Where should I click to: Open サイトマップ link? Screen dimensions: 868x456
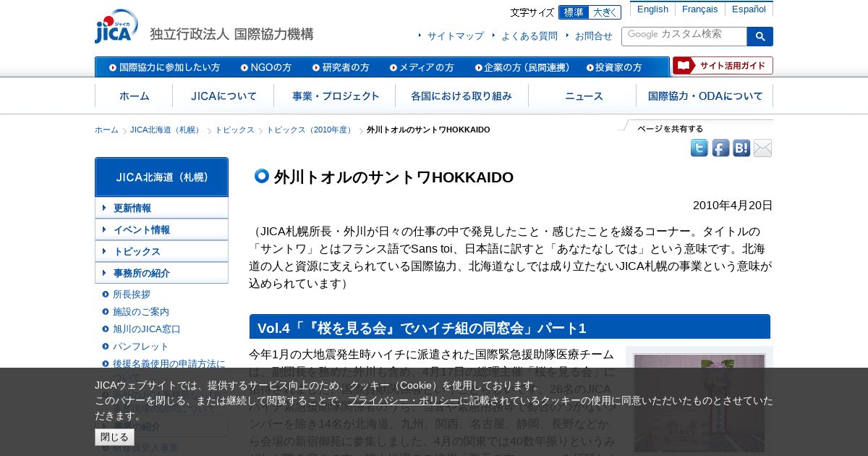point(455,35)
